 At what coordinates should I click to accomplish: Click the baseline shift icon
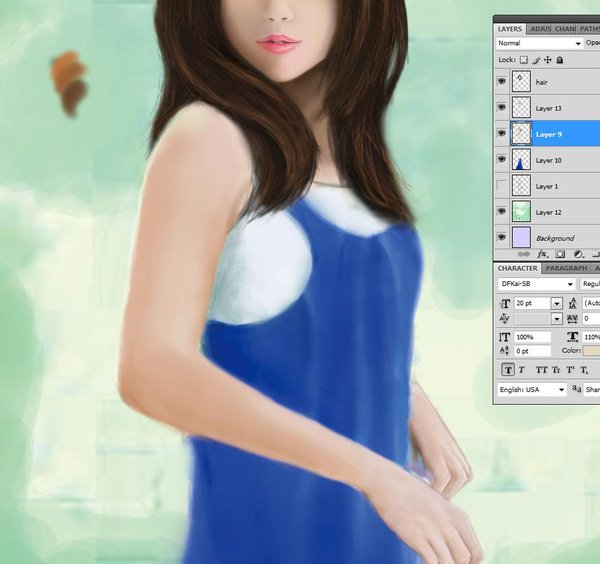(x=504, y=351)
